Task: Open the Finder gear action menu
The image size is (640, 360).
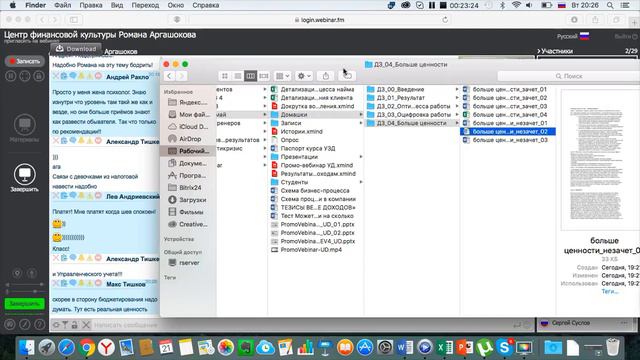Action: [x=304, y=76]
